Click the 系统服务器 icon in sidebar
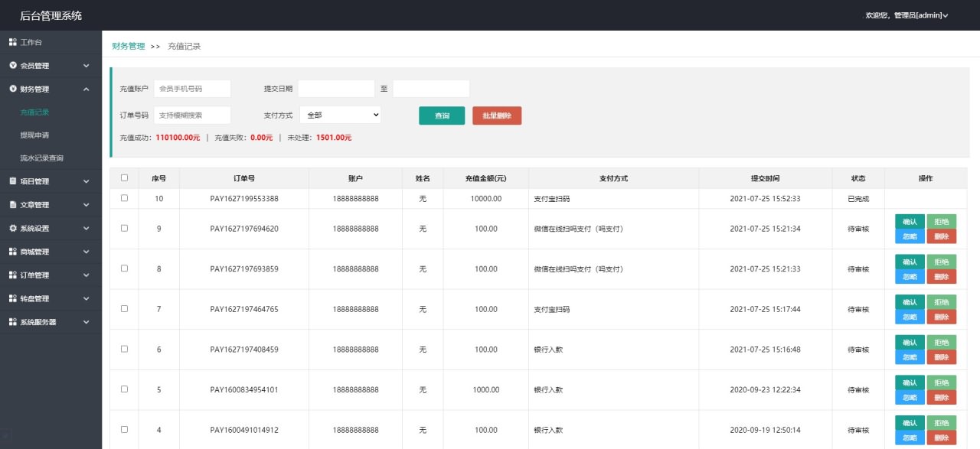 pos(13,322)
